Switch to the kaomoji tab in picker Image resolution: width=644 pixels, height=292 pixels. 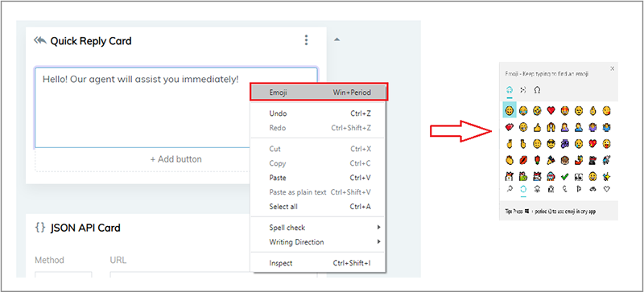(522, 90)
